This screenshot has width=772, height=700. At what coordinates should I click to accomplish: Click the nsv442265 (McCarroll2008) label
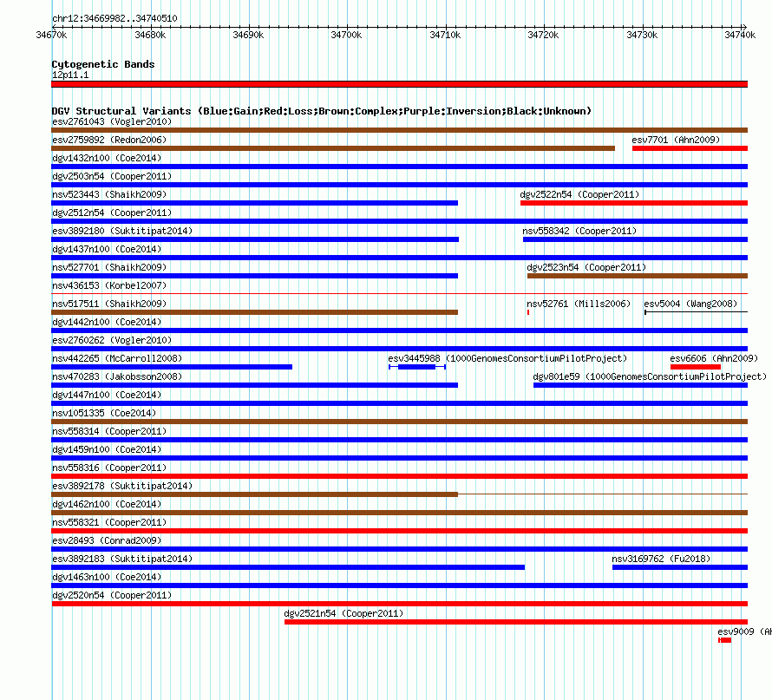coord(117,358)
